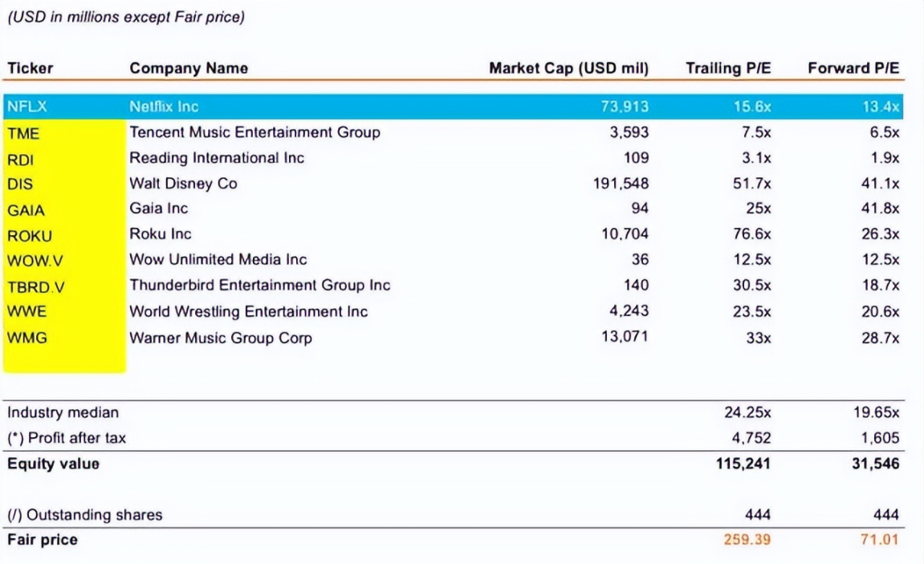Select the highlighted Netflix Inc row name

point(164,107)
